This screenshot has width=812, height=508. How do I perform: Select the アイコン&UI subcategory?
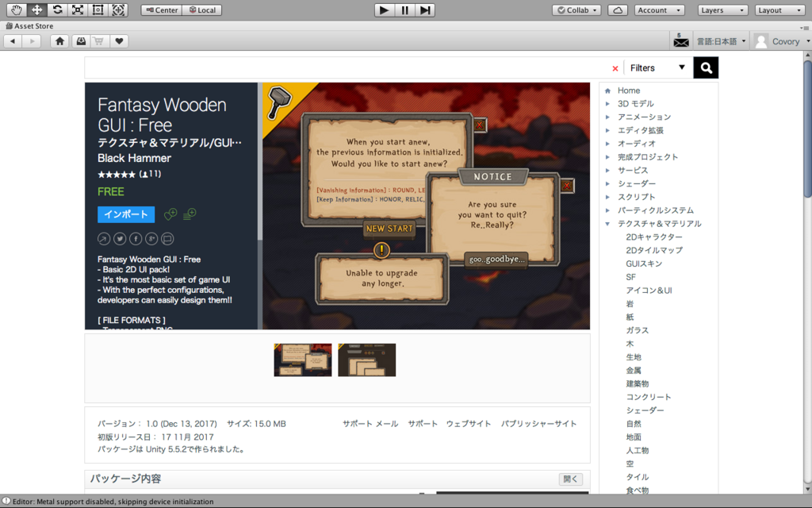649,291
